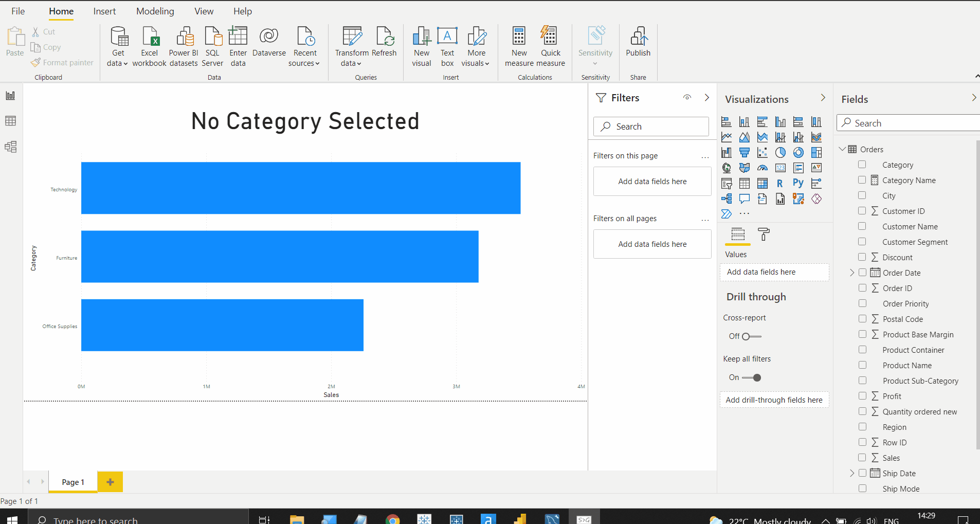Toggle the Cross-report switch

(751, 336)
